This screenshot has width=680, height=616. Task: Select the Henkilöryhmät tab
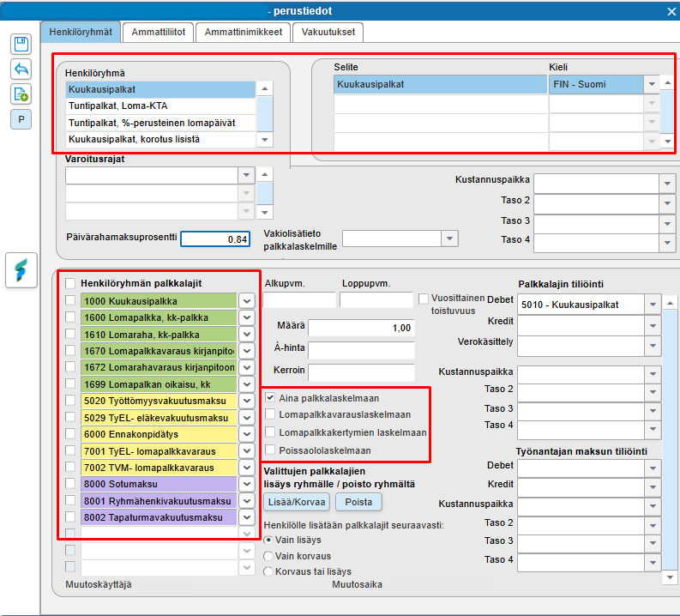[81, 32]
